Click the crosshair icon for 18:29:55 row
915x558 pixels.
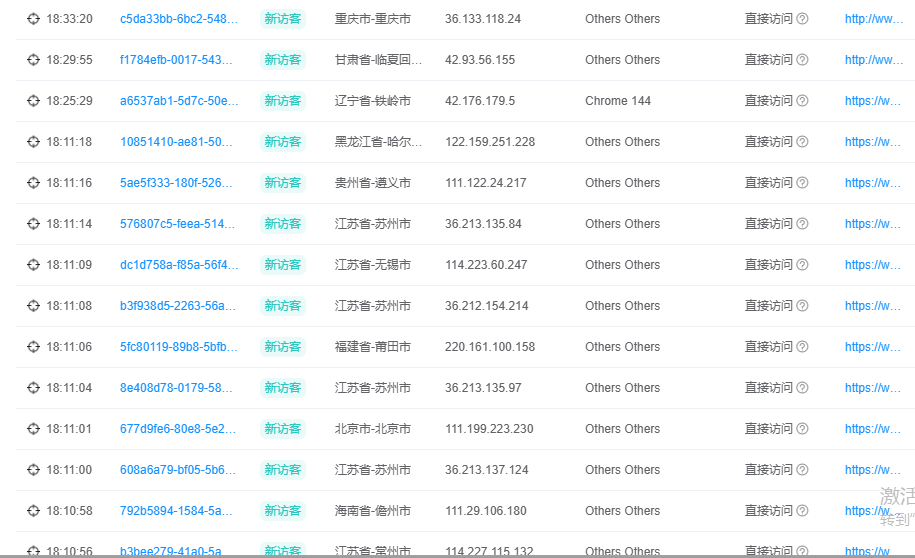pos(33,60)
